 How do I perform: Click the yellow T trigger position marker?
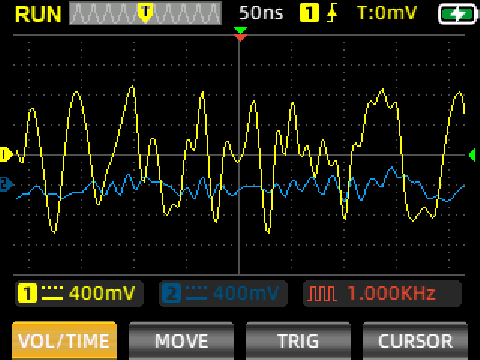tap(145, 13)
